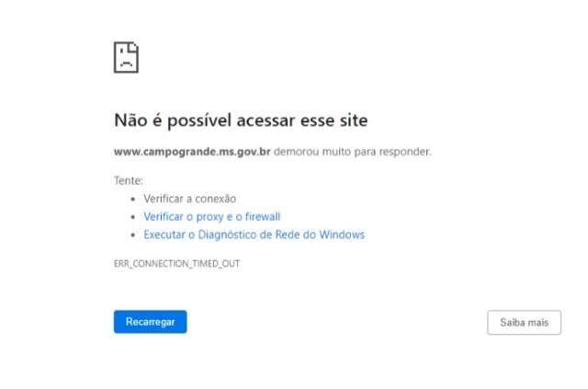Click the bullet before the proxy and firewall link
Viewport: 588px width, 389px height.
tap(132, 217)
